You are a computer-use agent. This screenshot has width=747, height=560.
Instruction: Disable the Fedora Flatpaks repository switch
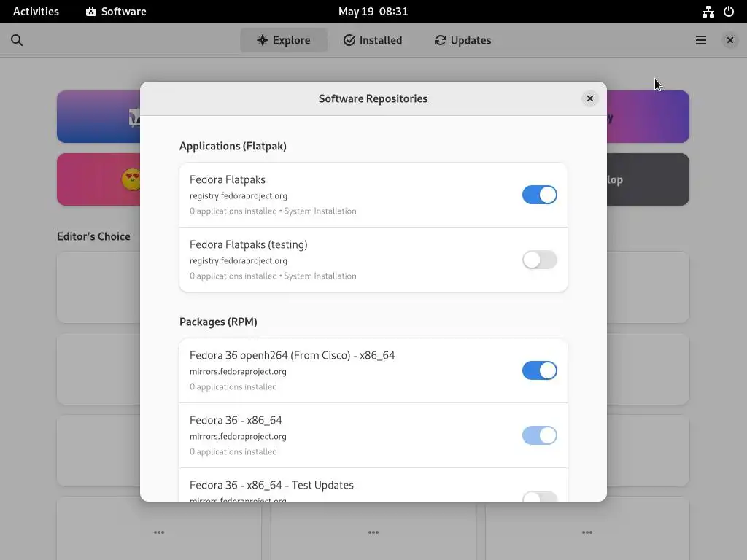539,195
